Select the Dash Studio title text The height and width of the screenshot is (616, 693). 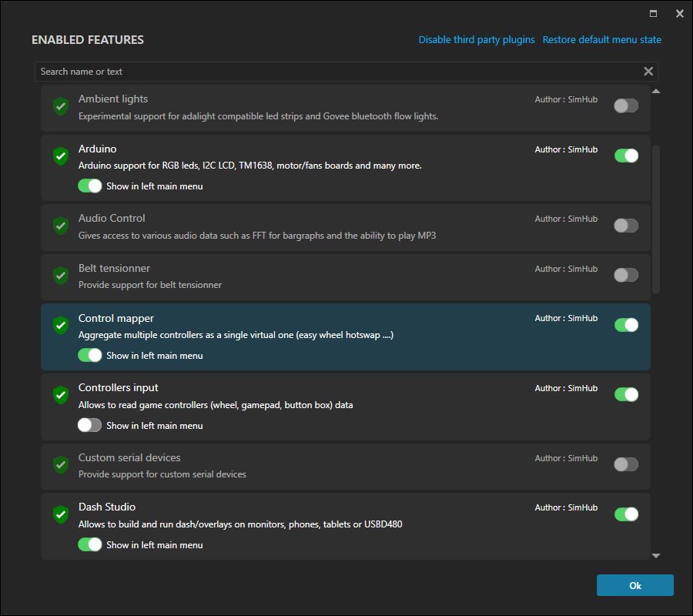[x=107, y=507]
